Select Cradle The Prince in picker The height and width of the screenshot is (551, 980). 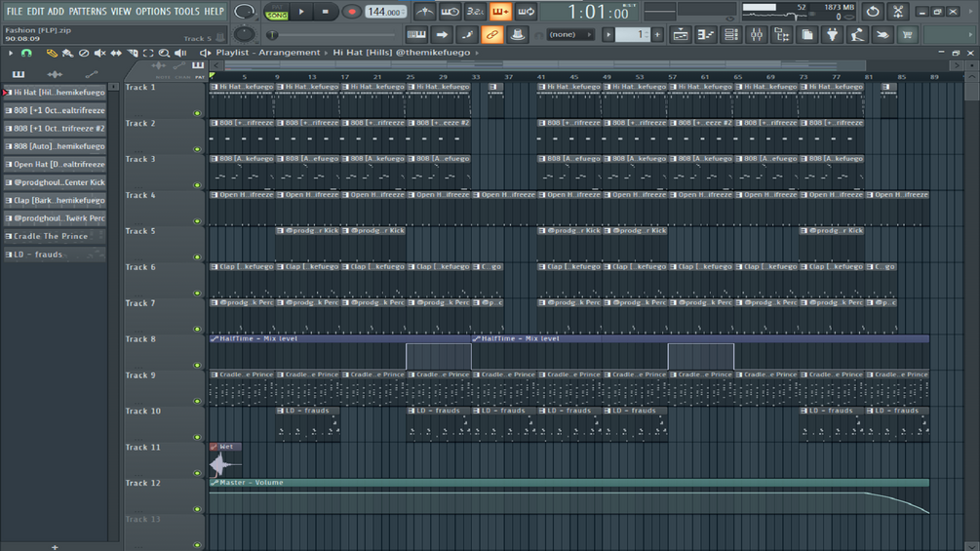coord(55,236)
